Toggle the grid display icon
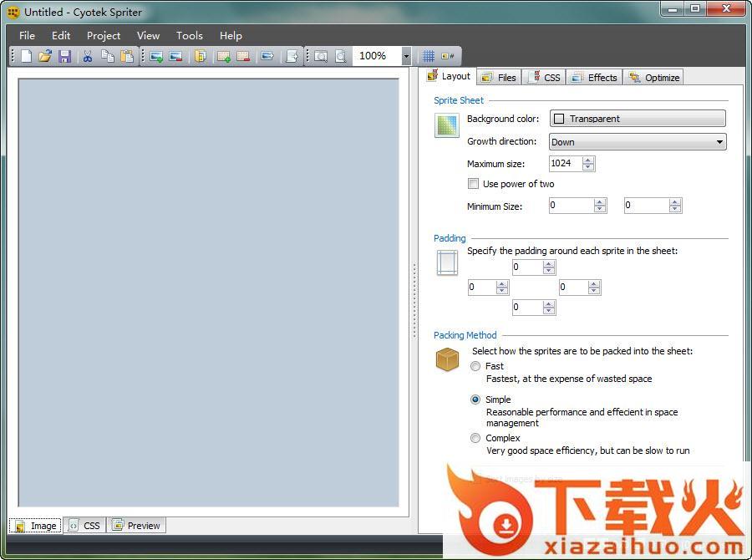752x560 pixels. click(x=428, y=56)
